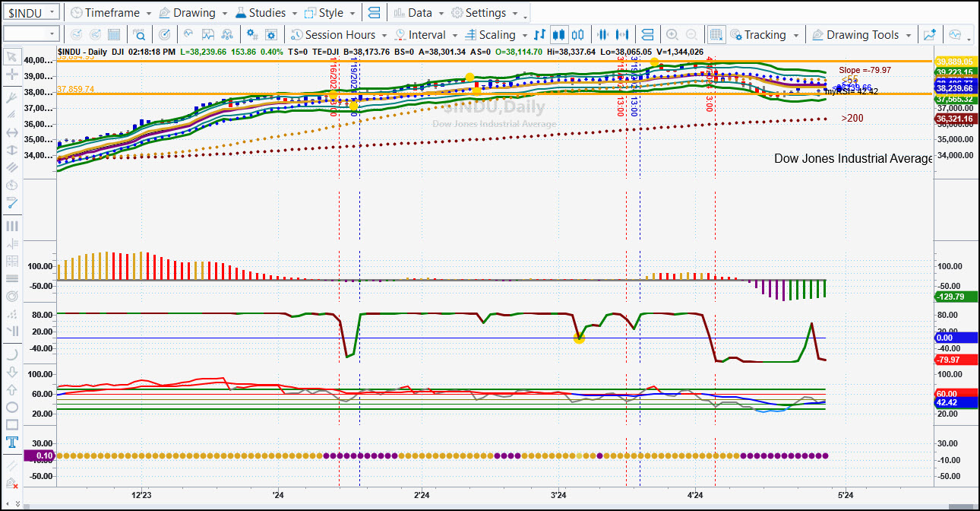This screenshot has height=511, width=980.
Task: Open the Settings menu
Action: [484, 13]
